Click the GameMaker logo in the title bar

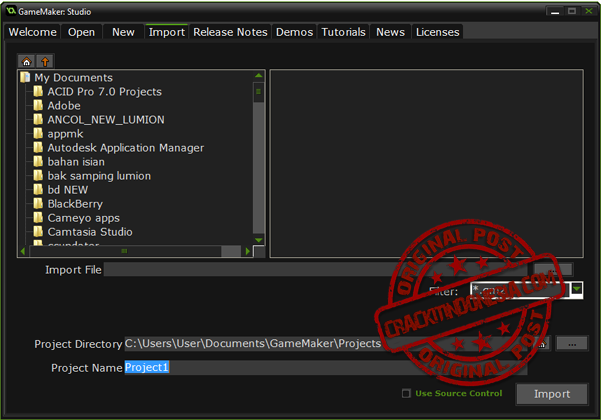[x=12, y=11]
